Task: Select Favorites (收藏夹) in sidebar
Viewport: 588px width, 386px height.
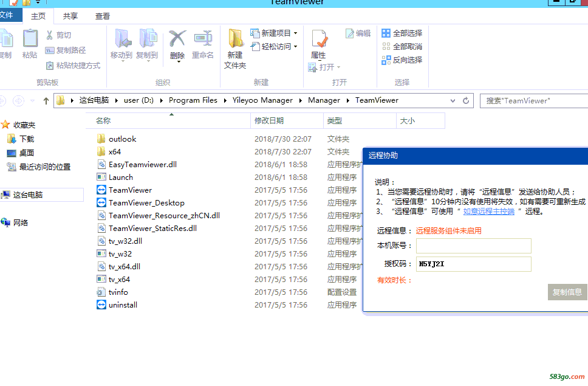Action: click(19, 125)
